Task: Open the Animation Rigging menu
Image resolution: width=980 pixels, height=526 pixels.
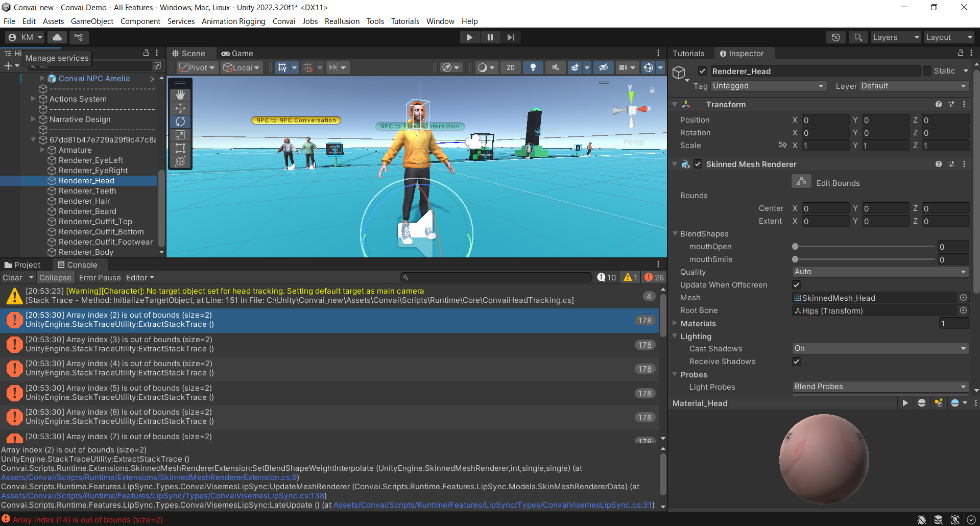Action: (233, 21)
